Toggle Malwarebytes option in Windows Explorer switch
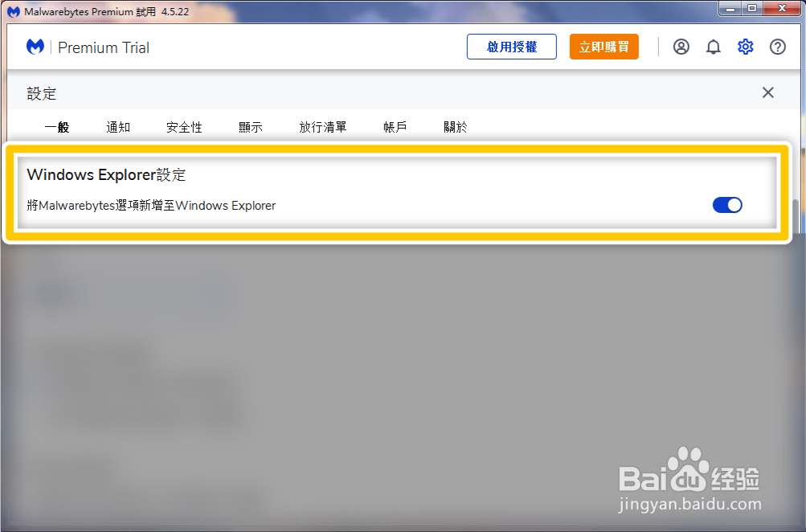The image size is (806, 532). point(727,205)
